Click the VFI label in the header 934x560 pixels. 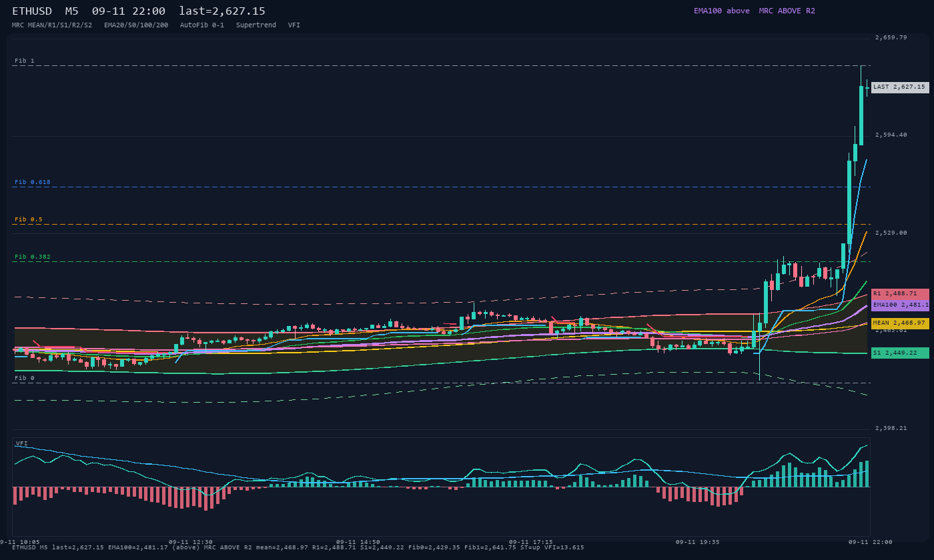pyautogui.click(x=294, y=25)
